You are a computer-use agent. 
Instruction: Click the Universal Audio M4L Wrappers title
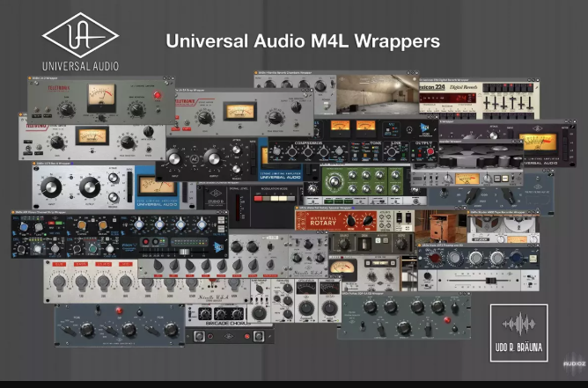303,41
